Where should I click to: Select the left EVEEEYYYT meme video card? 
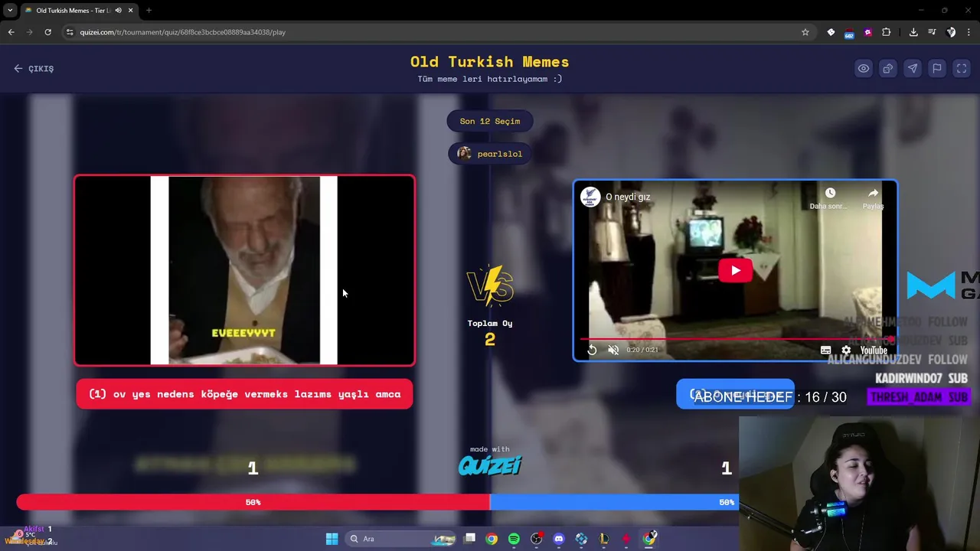[244, 270]
